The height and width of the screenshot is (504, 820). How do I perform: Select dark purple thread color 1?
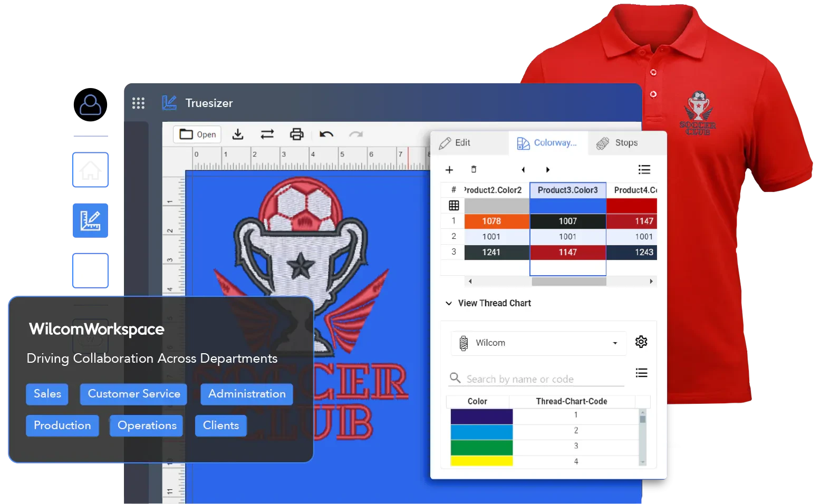coord(481,416)
